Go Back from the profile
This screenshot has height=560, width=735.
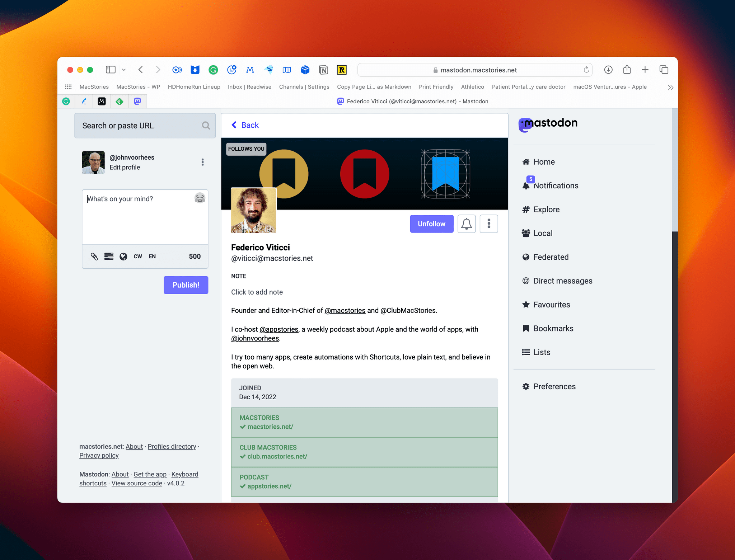point(245,125)
